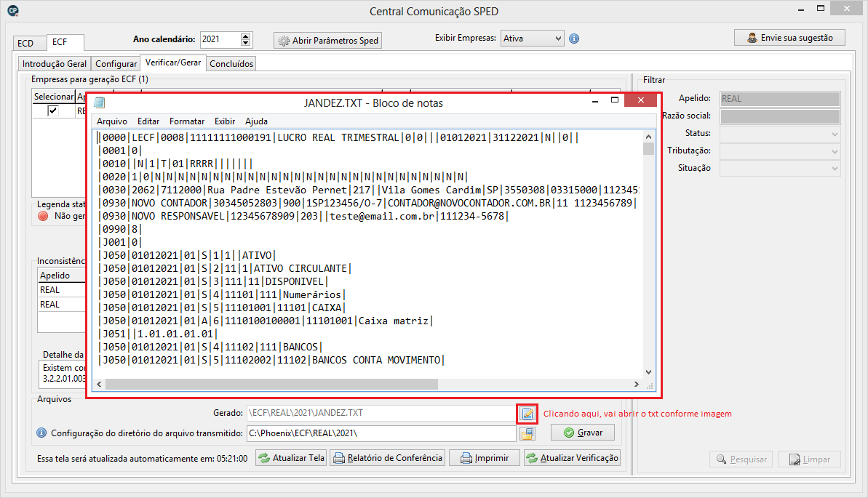Click the Gravar save button
This screenshot has width=868, height=498.
point(582,433)
